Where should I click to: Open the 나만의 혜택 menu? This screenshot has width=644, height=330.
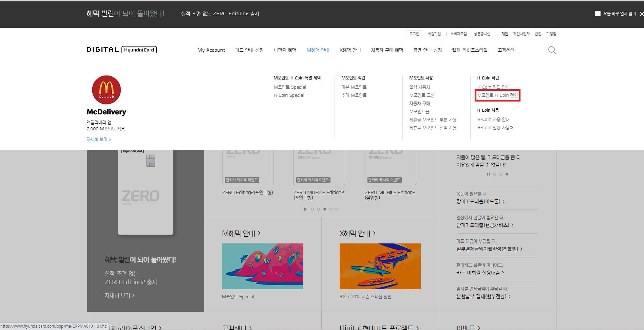click(285, 50)
